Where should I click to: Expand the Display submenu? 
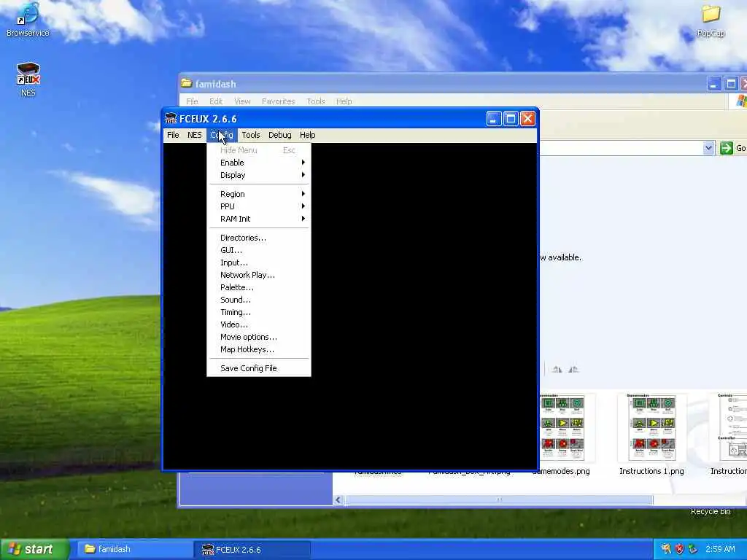coord(259,175)
